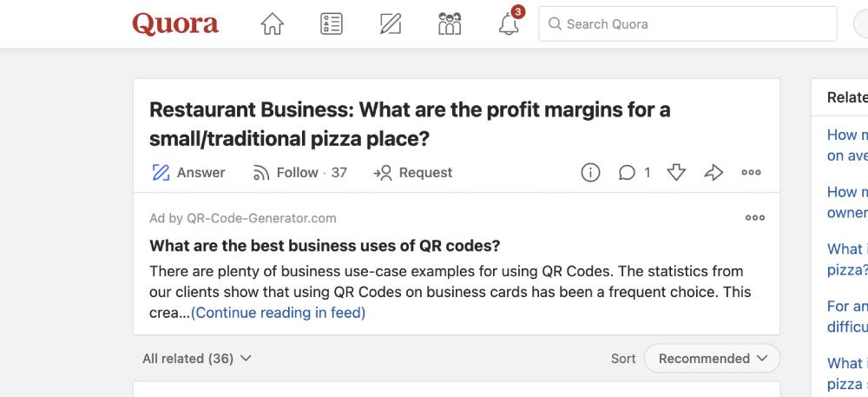
Task: Click the question info icon
Action: pyautogui.click(x=590, y=173)
